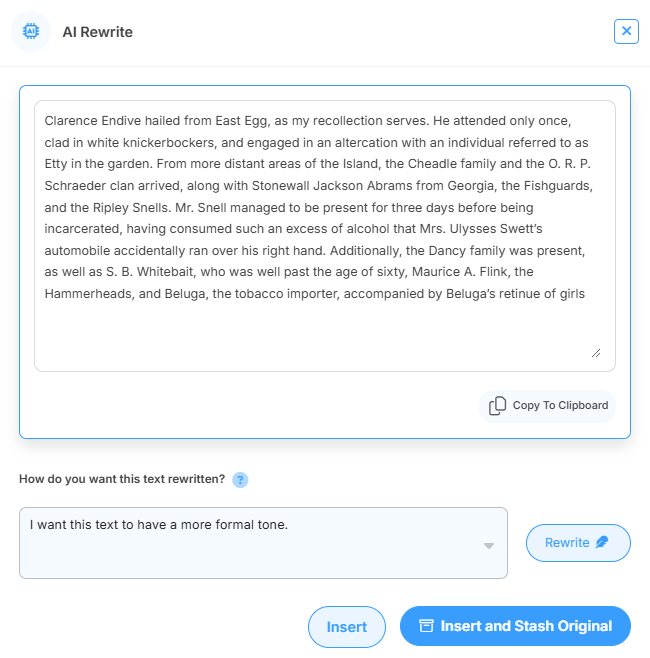Expand the rewrite instruction dropdown arrow

click(489, 546)
